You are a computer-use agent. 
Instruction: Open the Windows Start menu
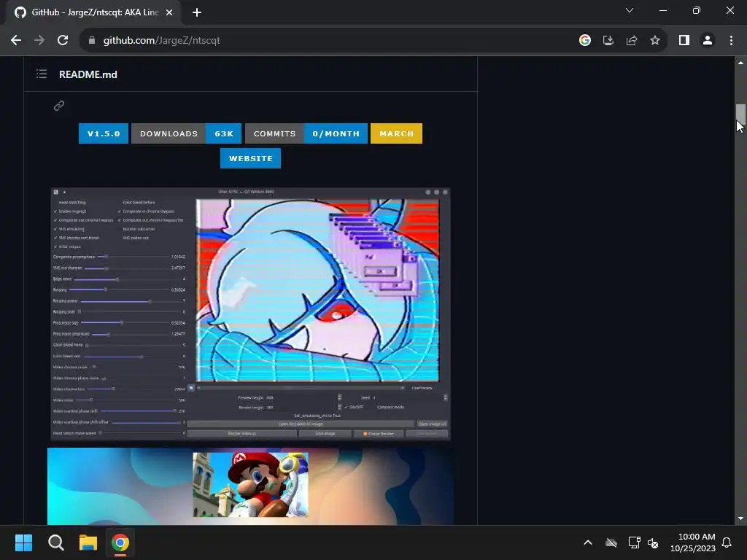click(23, 542)
